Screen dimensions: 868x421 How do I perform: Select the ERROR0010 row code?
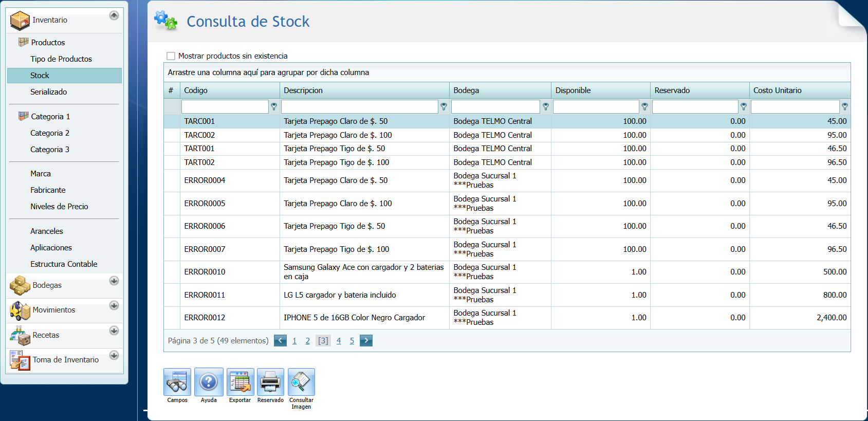click(205, 272)
